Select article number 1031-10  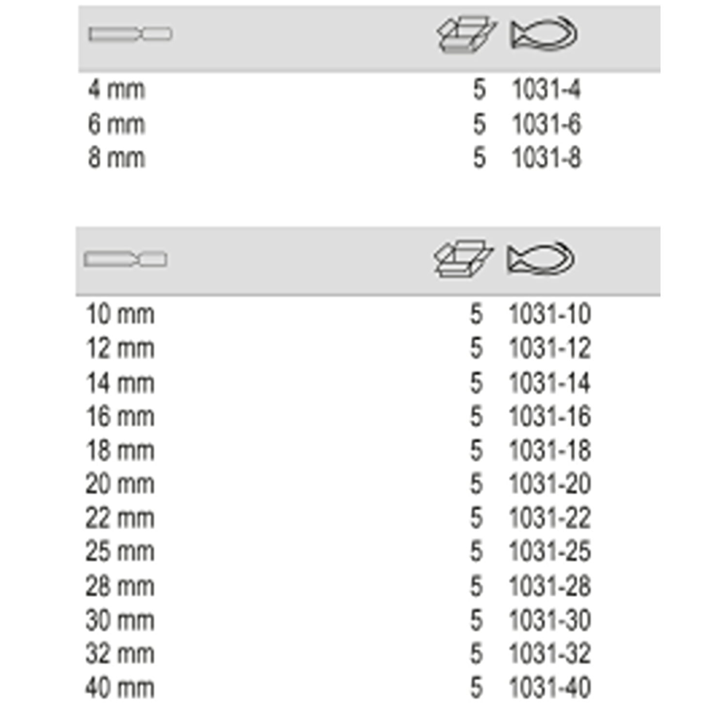[549, 314]
